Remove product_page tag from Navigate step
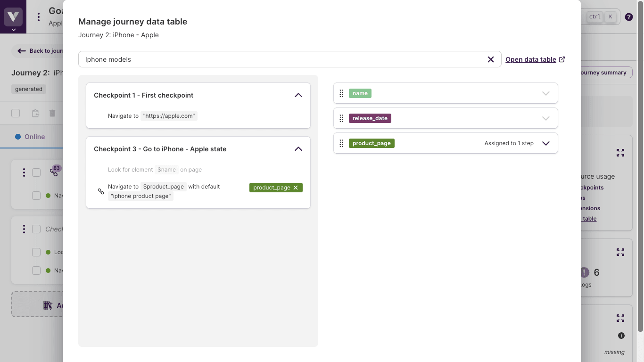644x362 pixels. 296,188
